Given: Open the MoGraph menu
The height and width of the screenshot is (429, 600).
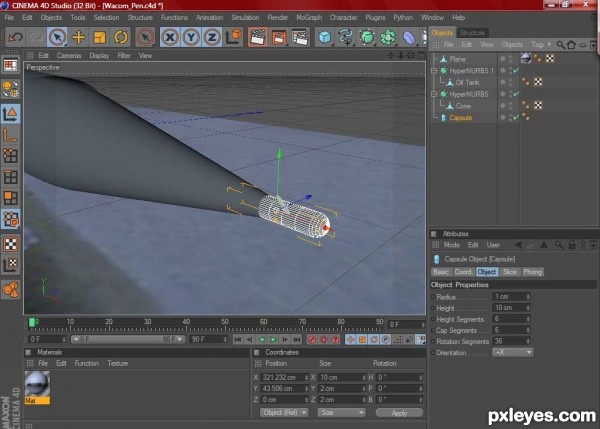Looking at the screenshot, I should coord(309,18).
